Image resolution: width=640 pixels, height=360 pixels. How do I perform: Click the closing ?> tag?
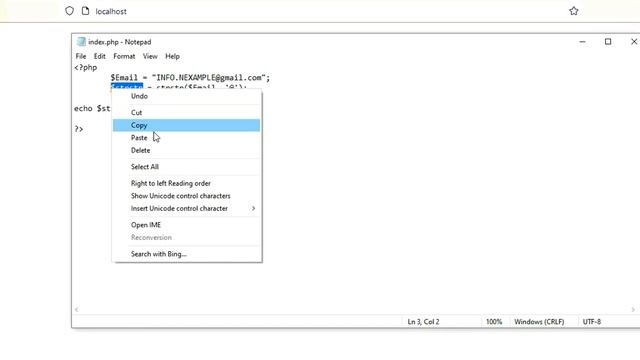[x=79, y=129]
